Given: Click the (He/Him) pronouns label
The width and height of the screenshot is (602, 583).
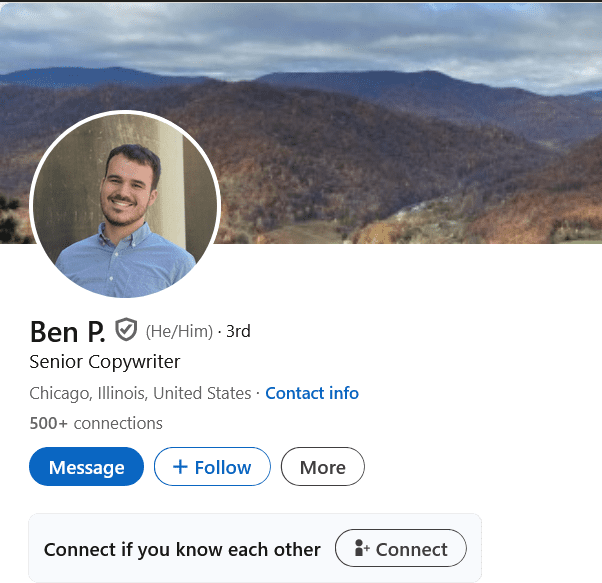Looking at the screenshot, I should point(179,331).
